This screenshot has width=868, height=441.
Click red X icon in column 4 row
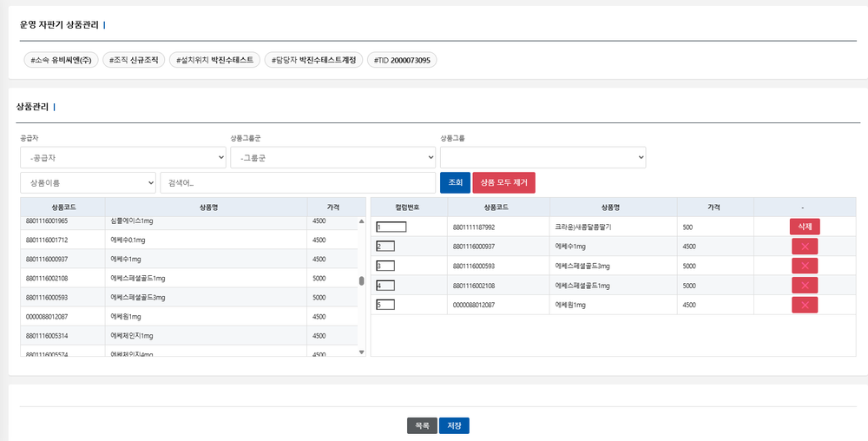click(x=804, y=285)
